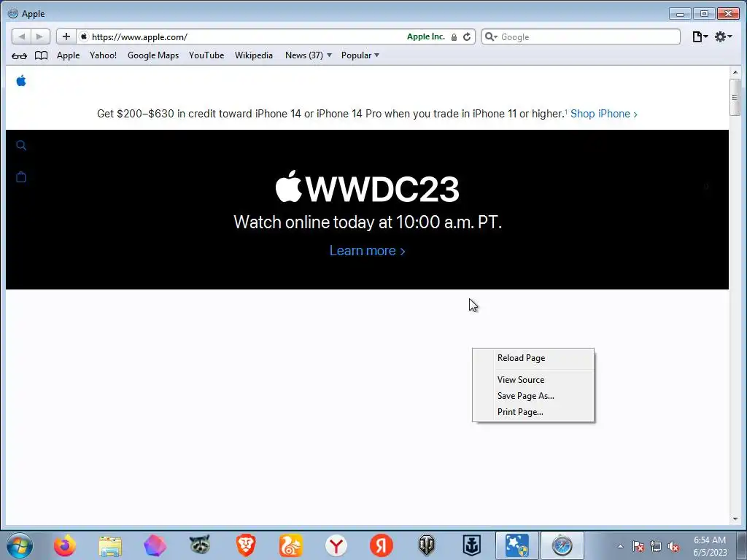
Task: Click the Shop iPhone link
Action: (603, 114)
